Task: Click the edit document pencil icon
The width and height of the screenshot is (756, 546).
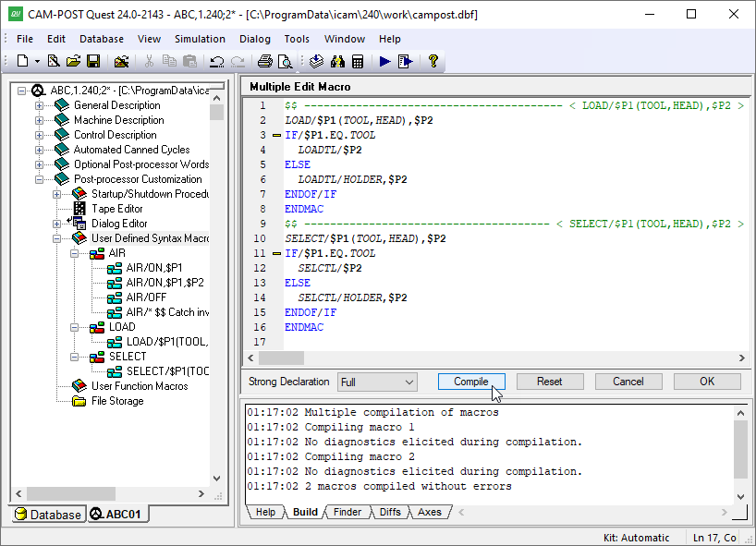Action: pyautogui.click(x=54, y=61)
